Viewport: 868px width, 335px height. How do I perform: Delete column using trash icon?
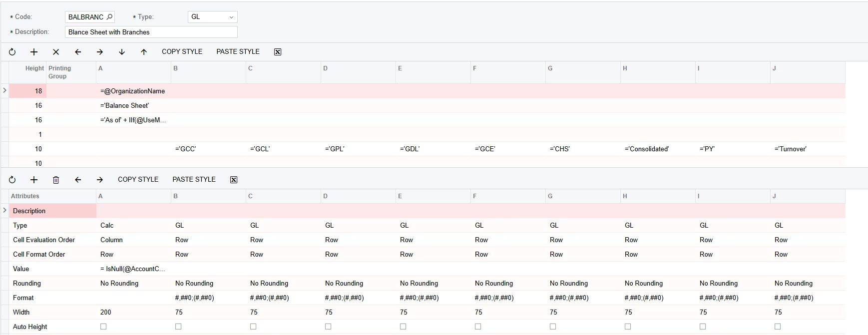[56, 180]
